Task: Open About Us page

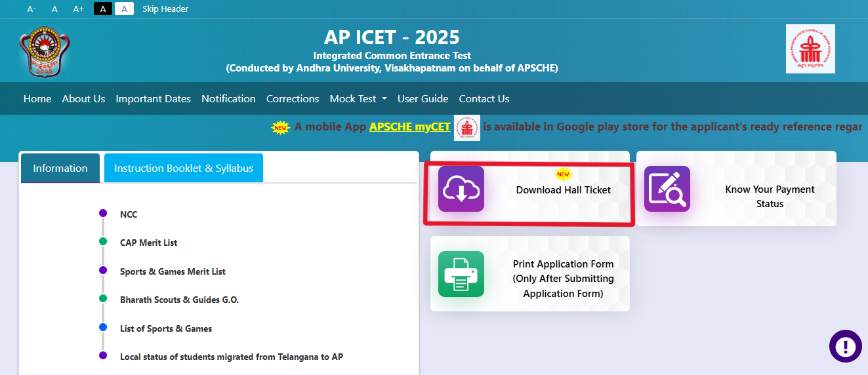Action: click(x=83, y=98)
